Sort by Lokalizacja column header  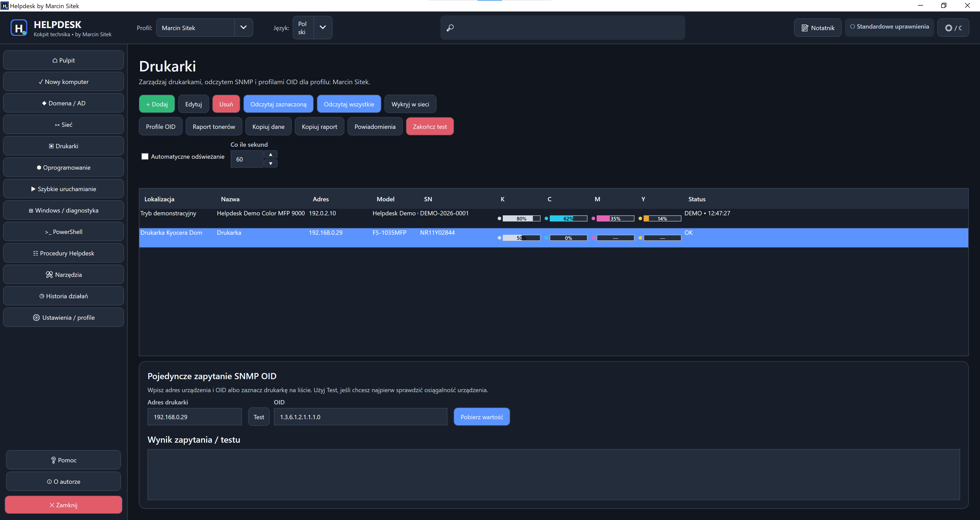(x=160, y=199)
